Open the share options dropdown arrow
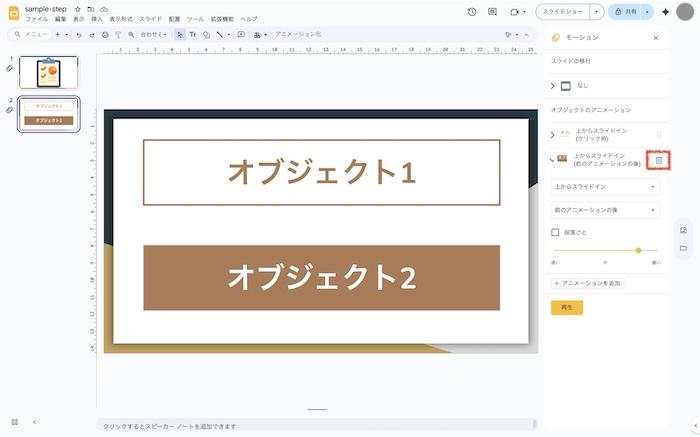700x437 pixels. click(x=647, y=12)
